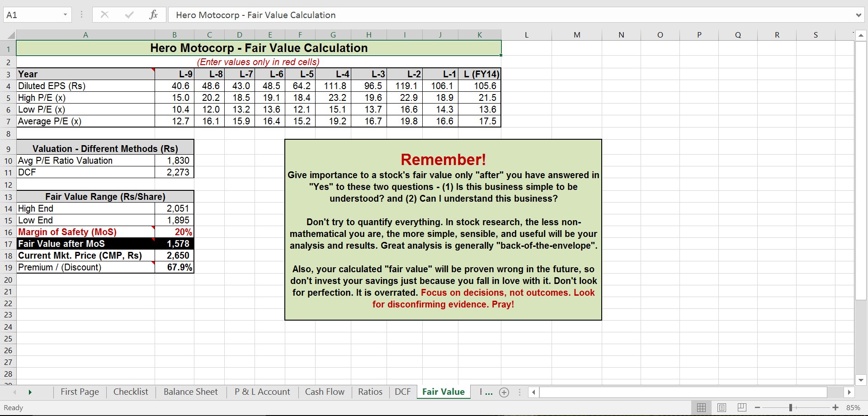
Task: Open the P & L Account tab
Action: point(262,392)
